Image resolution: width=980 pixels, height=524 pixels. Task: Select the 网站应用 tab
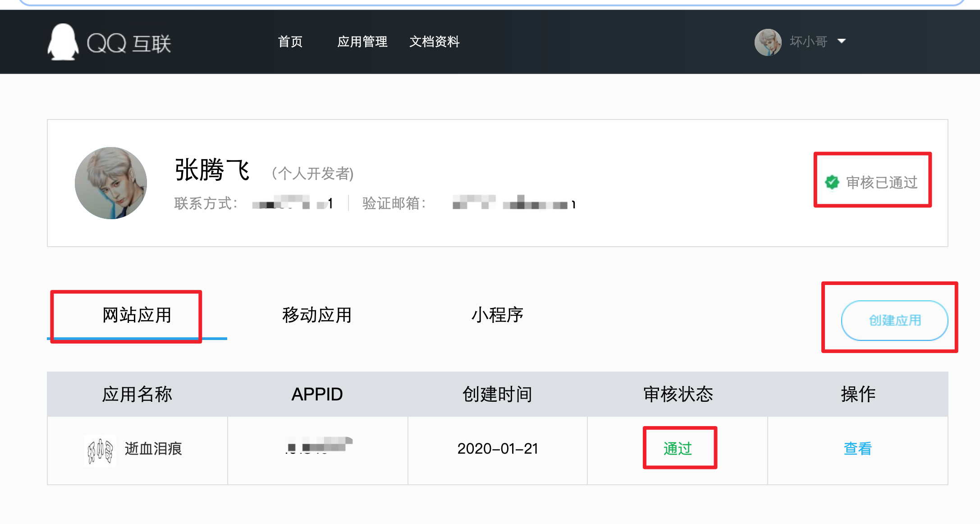(x=137, y=315)
